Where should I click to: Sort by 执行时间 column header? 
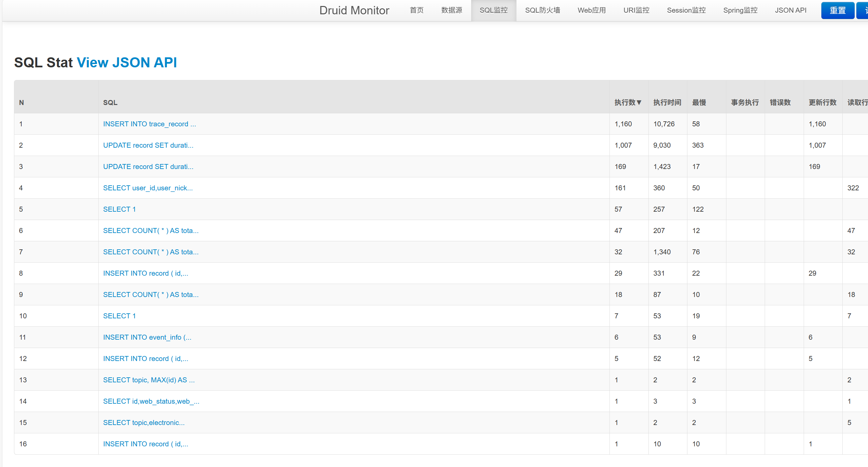[667, 103]
